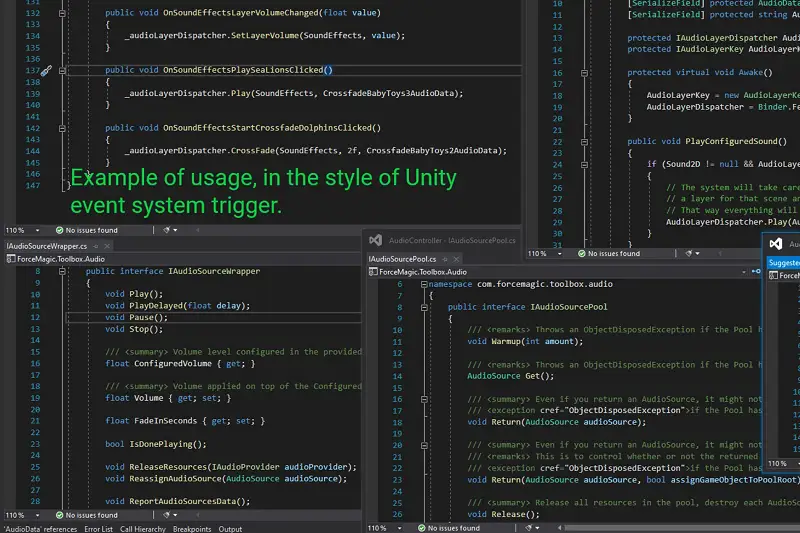Click 'No issues found' in the top-left editor

tap(91, 231)
